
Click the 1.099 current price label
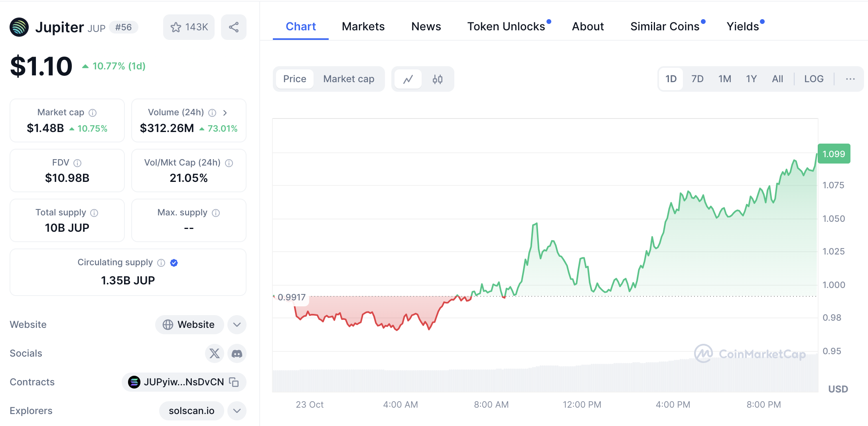[x=834, y=154]
